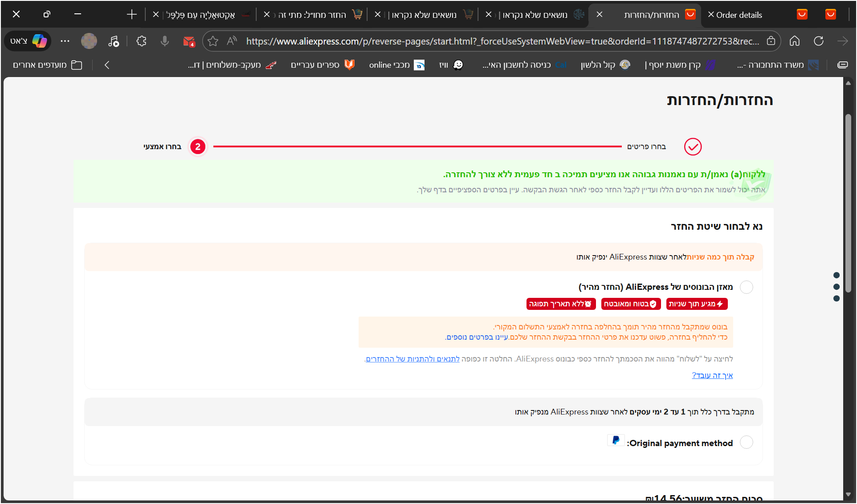Expand bookmarks overflow chevron

point(107,65)
